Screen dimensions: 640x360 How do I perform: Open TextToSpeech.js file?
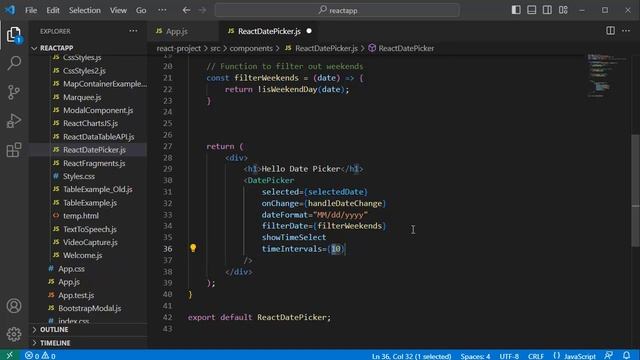point(90,229)
